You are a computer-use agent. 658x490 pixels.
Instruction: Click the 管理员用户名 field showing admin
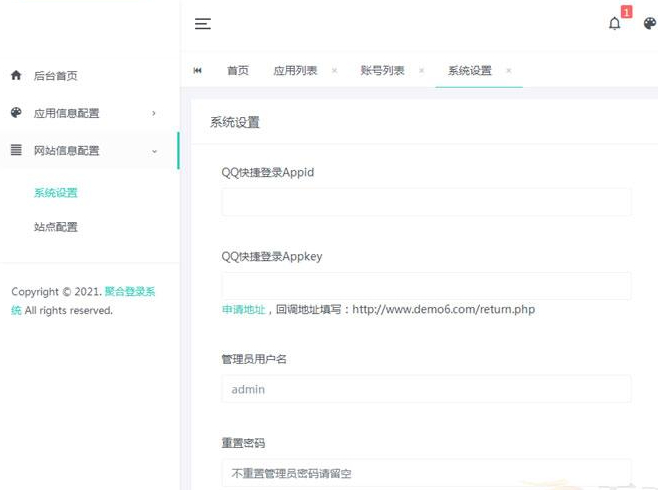[426, 389]
